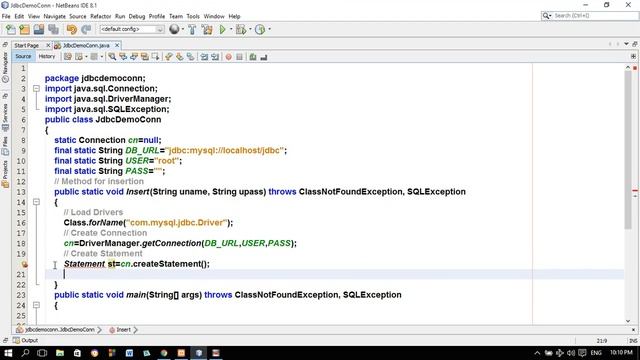
Task: Open the Files side panel tab
Action: point(5,146)
